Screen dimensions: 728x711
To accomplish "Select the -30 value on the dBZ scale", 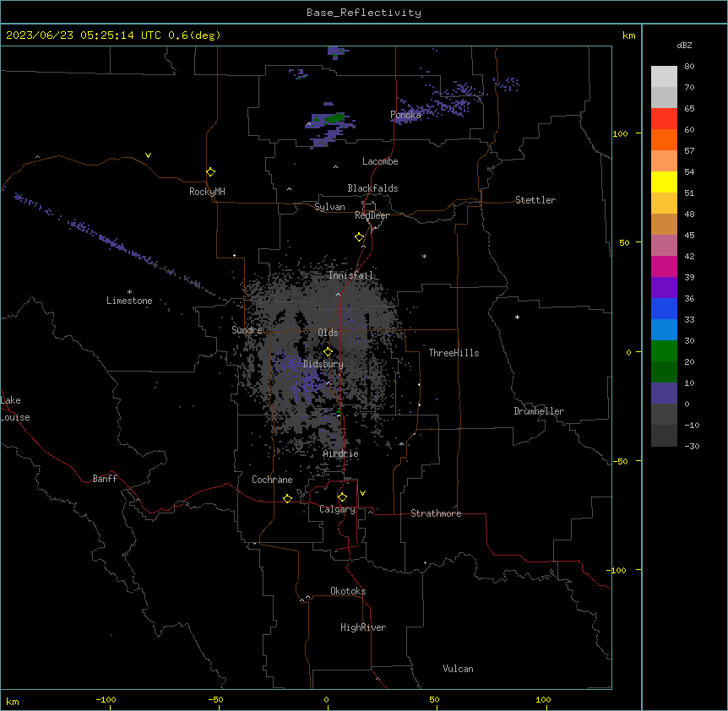I will click(692, 447).
